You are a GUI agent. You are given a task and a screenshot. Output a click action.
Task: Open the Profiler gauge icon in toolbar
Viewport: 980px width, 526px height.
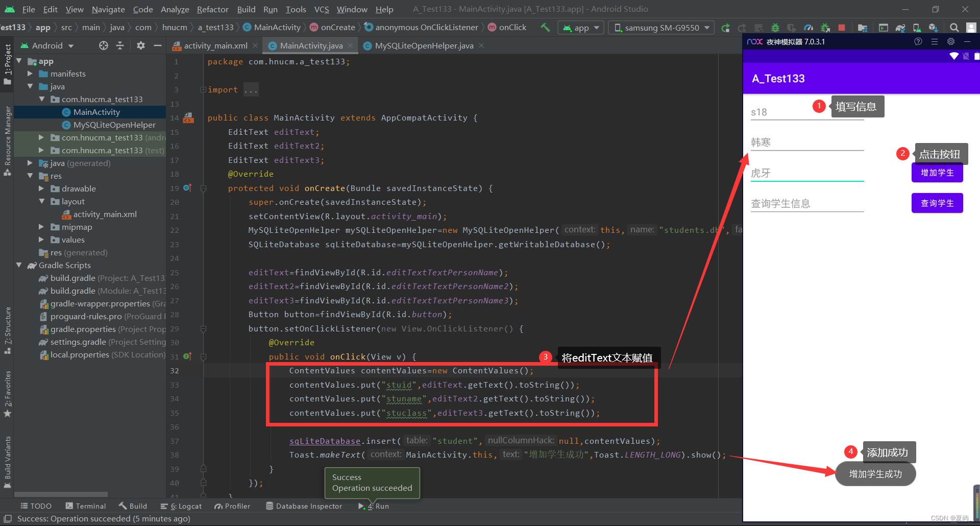tap(808, 28)
